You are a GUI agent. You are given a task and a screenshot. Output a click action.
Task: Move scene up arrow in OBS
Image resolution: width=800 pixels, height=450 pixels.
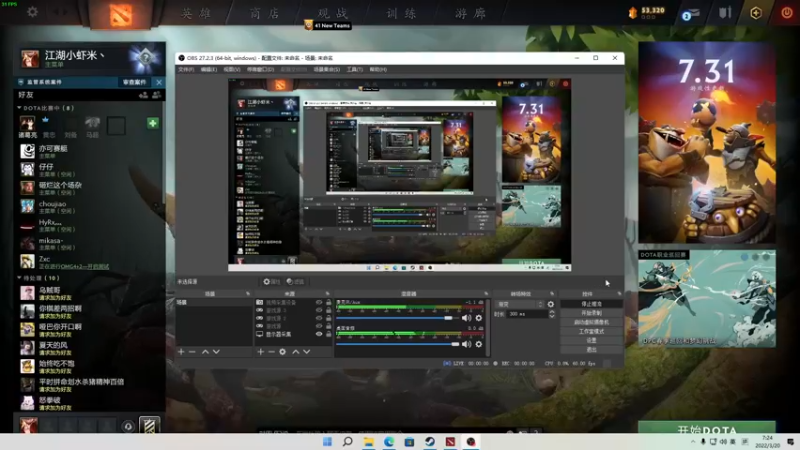coord(205,352)
